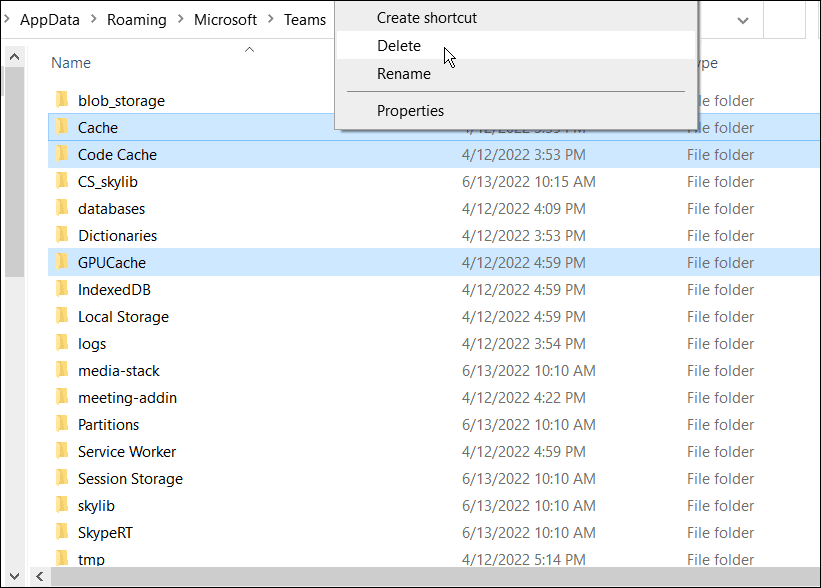Select the media-stack folder name
Image resolution: width=821 pixels, height=588 pixels.
[x=119, y=371]
